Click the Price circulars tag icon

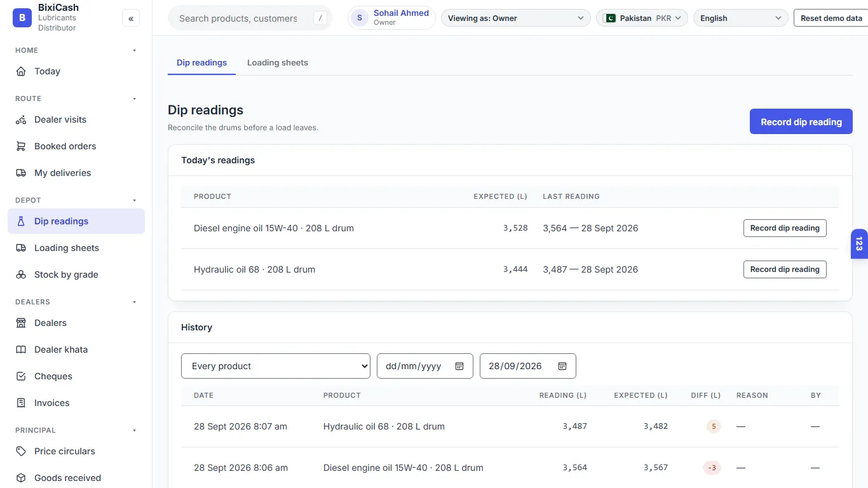(x=21, y=451)
